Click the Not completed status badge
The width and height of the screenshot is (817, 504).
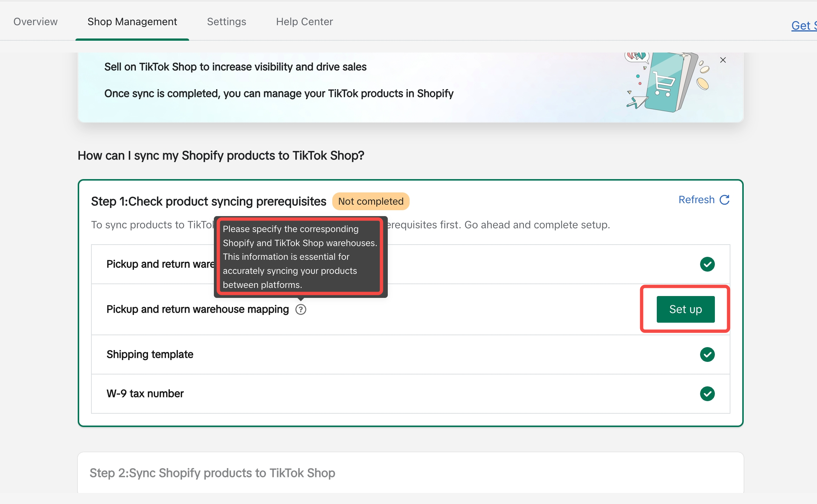(x=370, y=201)
